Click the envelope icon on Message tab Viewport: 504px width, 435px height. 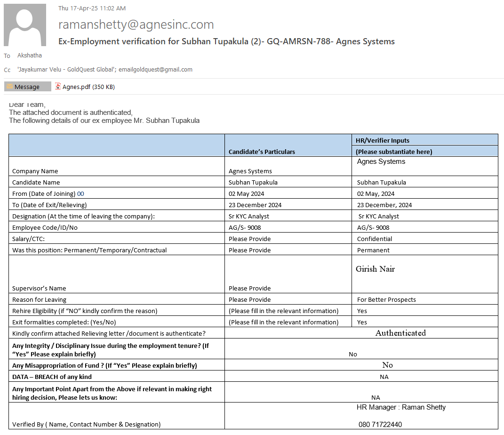pyautogui.click(x=9, y=87)
